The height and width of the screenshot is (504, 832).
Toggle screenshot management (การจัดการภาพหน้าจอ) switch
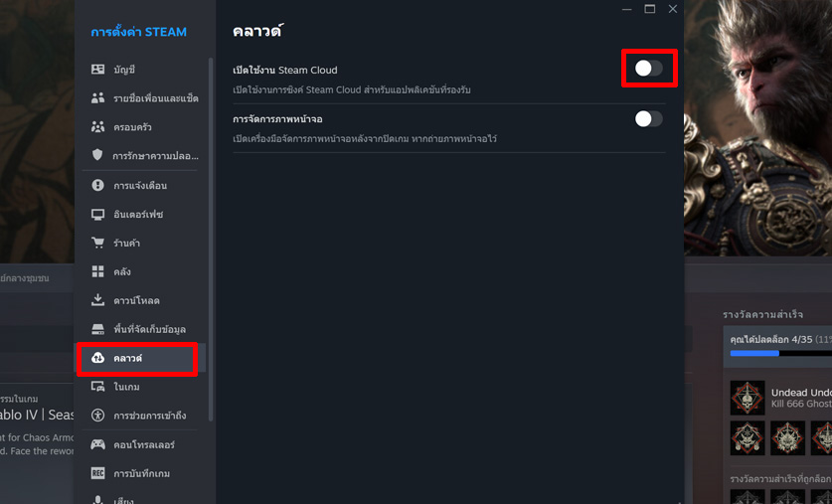[648, 119]
